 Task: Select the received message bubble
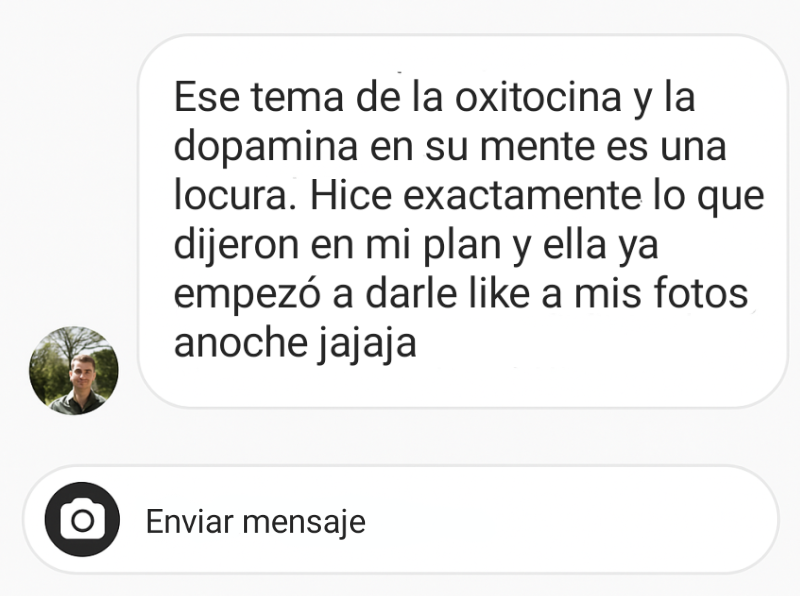tap(463, 221)
